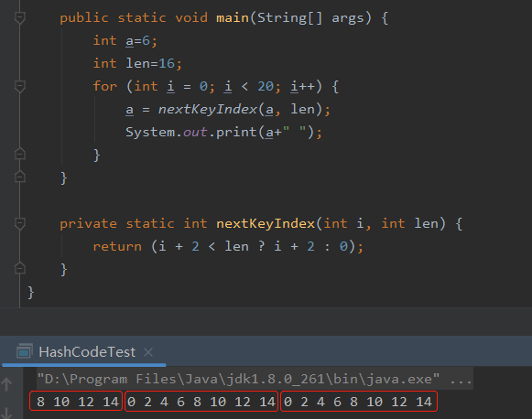Click the nextKeyIndex method declaration name
The height and width of the screenshot is (419, 532).
(266, 224)
